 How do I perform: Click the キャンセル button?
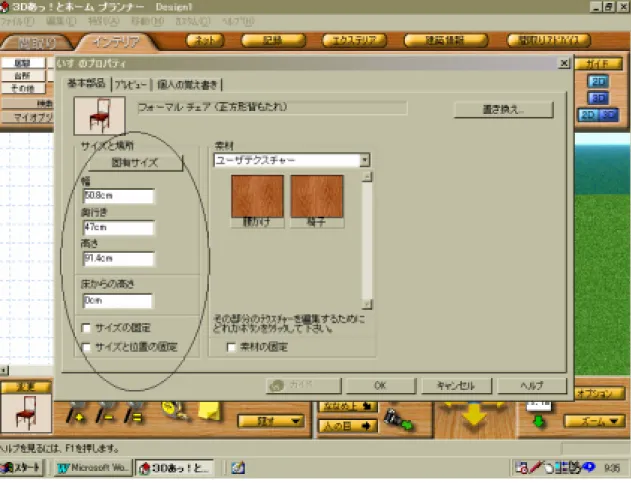point(456,386)
